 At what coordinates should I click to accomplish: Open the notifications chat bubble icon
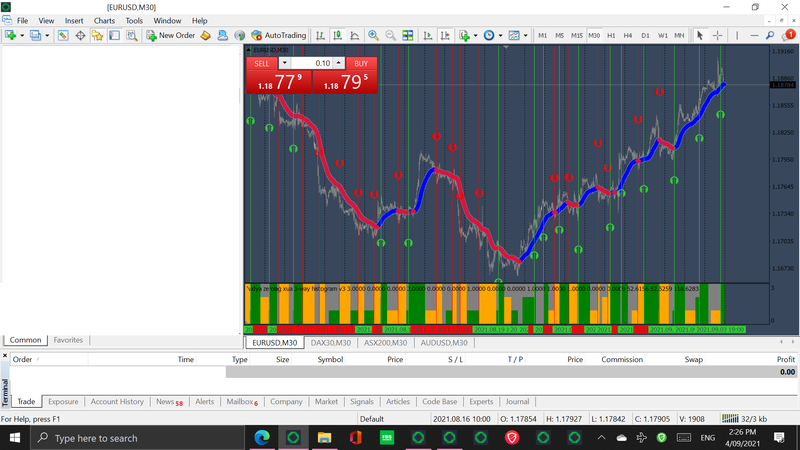(x=789, y=35)
